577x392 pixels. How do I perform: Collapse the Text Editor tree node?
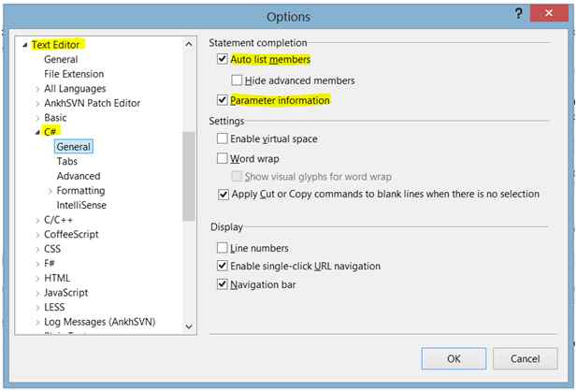[x=25, y=45]
